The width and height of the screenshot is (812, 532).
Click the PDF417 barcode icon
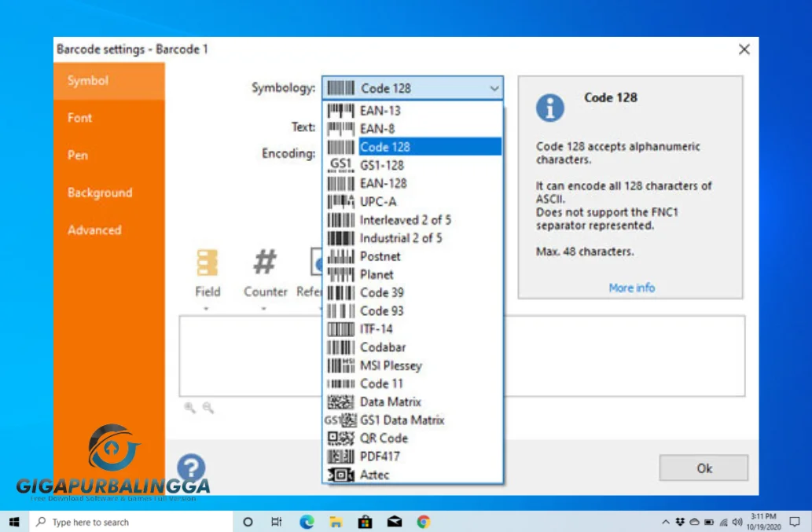point(340,457)
